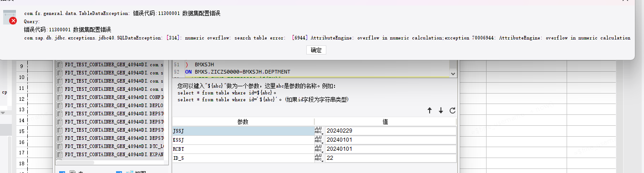Screen dimensions: 644x173
Task: Move selected parameter down with down arrow
Action: (441, 110)
